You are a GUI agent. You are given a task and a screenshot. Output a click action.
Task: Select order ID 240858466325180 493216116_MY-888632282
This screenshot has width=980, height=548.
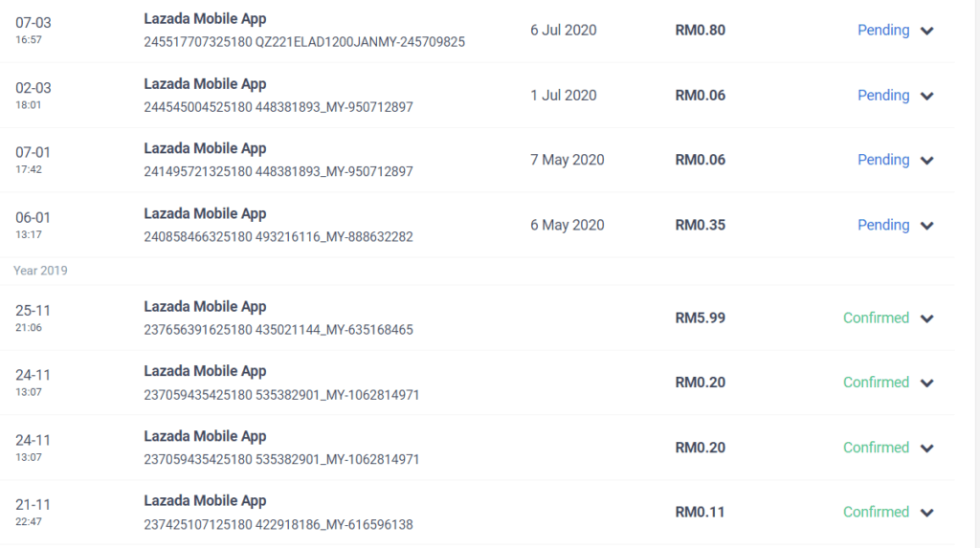point(278,237)
